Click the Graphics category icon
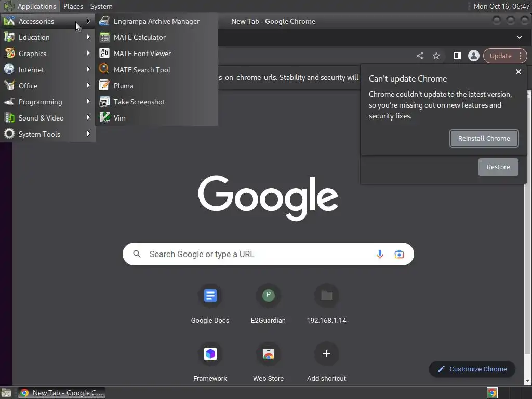This screenshot has height=399, width=532. [9, 54]
